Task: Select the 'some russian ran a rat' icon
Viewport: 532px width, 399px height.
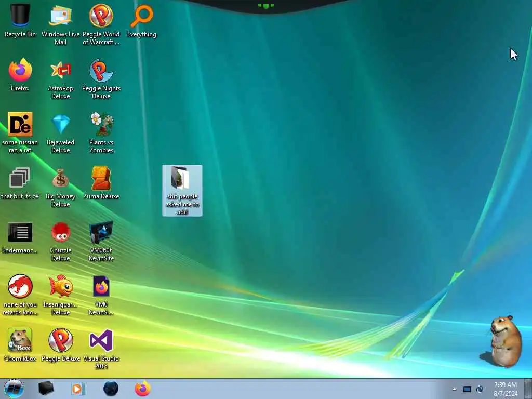Action: pos(20,132)
